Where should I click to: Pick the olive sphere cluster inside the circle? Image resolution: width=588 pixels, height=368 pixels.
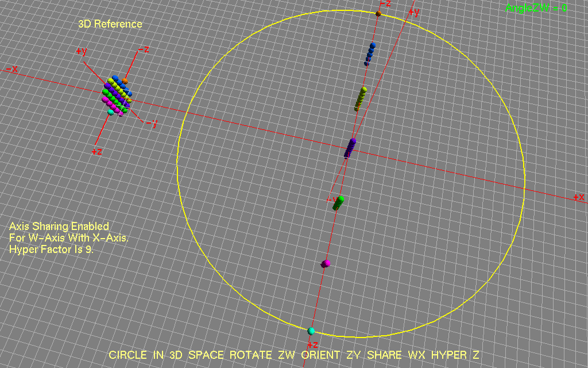pyautogui.click(x=361, y=99)
